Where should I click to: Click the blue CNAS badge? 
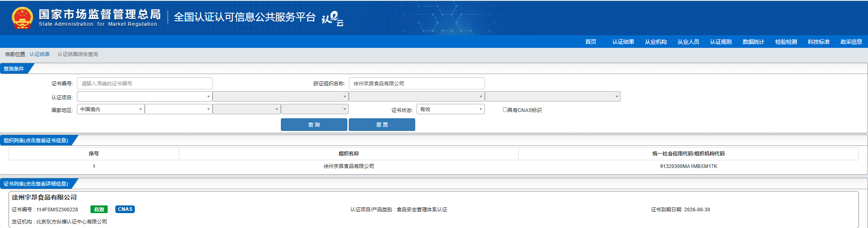(x=125, y=209)
